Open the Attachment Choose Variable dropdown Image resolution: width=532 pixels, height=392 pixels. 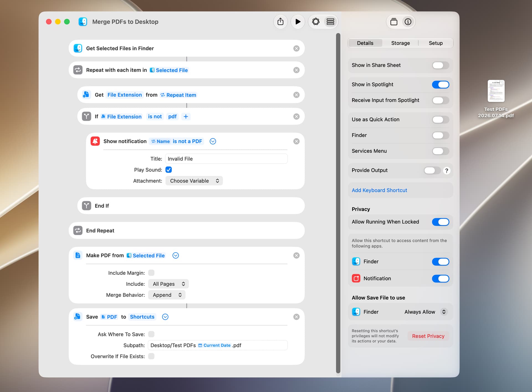[x=194, y=181]
